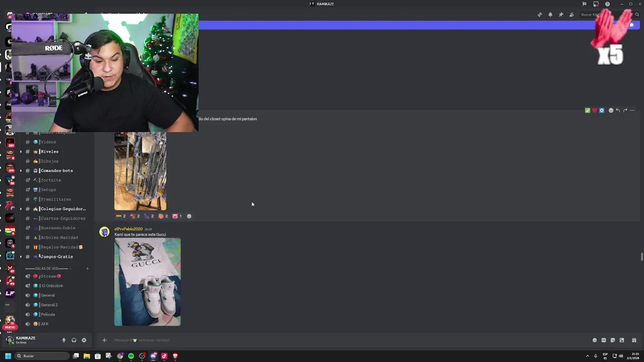Open elProPablo2020 avatar
This screenshot has height=362, width=644.
coord(104,232)
